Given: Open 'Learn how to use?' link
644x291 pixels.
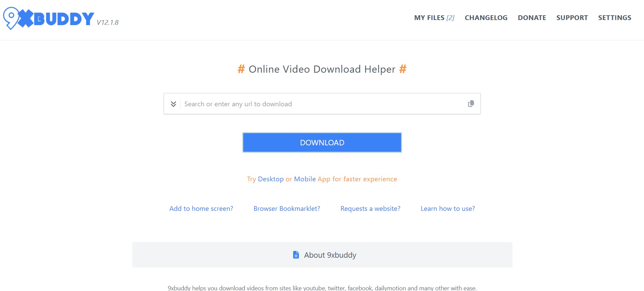Looking at the screenshot, I should coord(448,208).
